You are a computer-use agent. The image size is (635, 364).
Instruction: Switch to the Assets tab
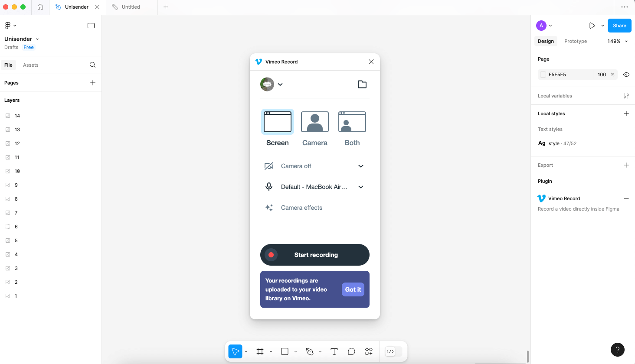(31, 65)
